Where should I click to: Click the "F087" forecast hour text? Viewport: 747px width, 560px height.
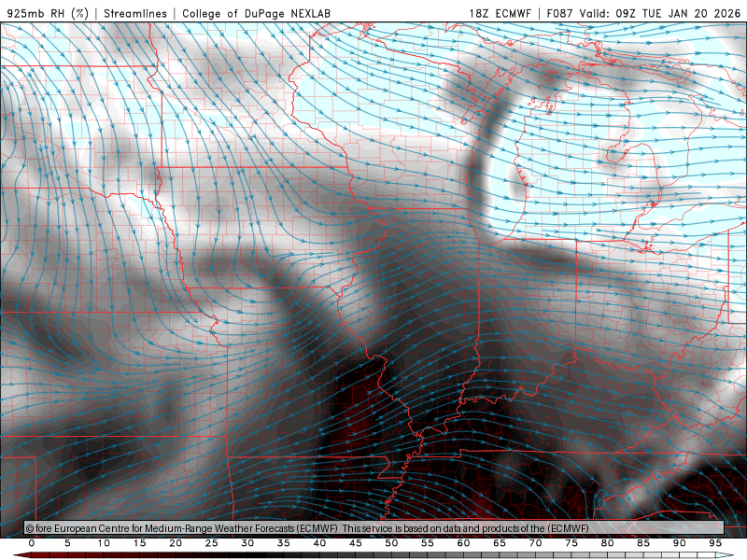point(559,13)
